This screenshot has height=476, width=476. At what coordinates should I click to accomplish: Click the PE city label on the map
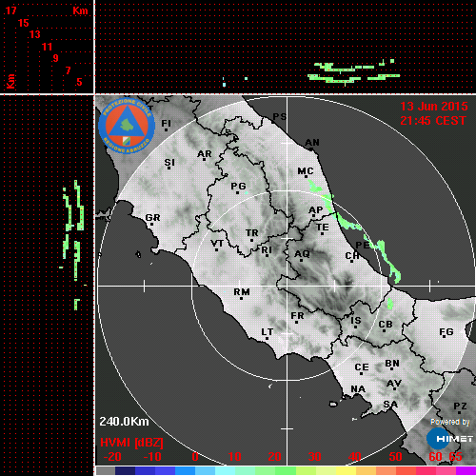click(363, 245)
